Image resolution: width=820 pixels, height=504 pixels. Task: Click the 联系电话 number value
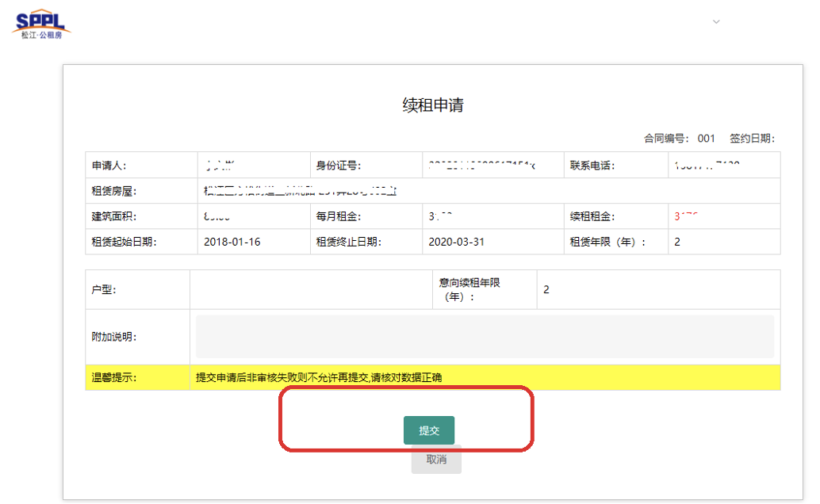(x=707, y=166)
